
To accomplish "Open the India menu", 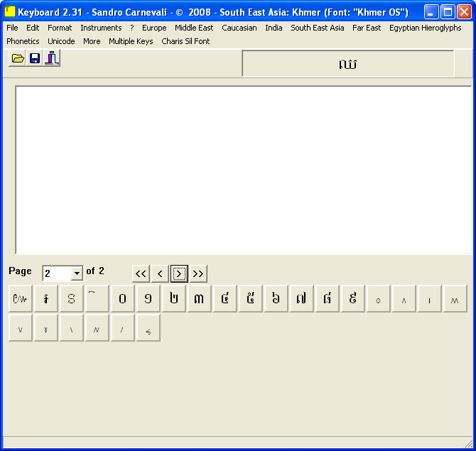I will [x=274, y=28].
